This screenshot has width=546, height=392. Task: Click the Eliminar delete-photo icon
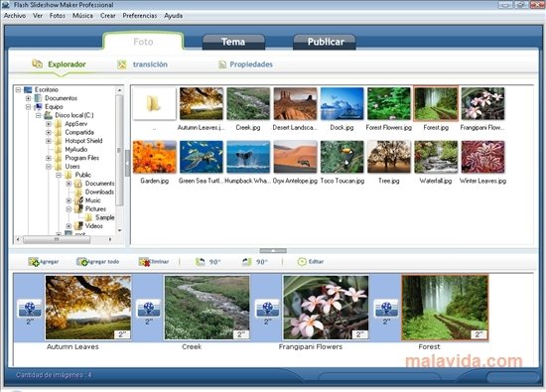coord(144,262)
